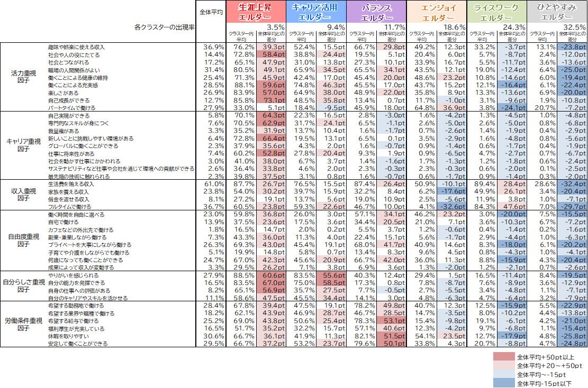Select the 趣味や娯楽に使える収入 row label
This screenshot has width=588, height=388.
77,47
